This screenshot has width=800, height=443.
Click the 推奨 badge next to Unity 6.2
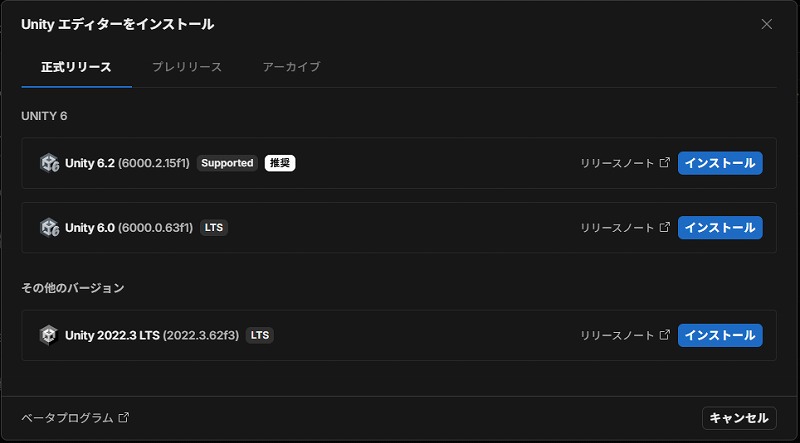coord(280,163)
